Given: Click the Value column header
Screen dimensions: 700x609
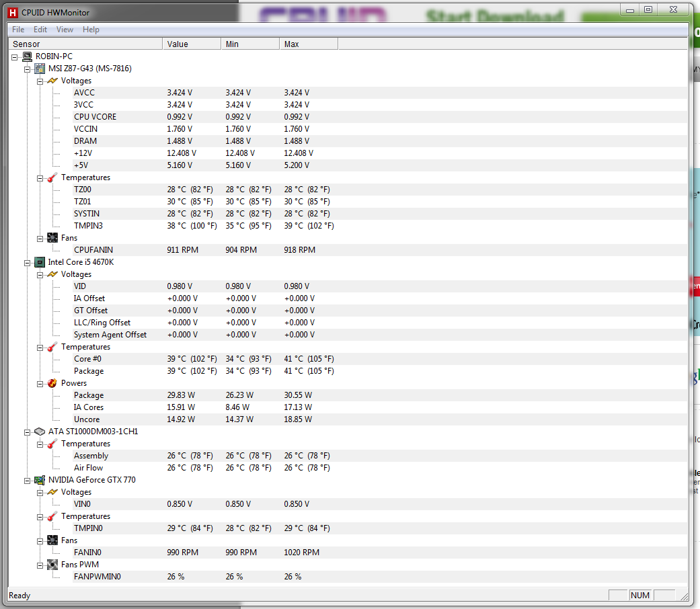Looking at the screenshot, I should [192, 44].
